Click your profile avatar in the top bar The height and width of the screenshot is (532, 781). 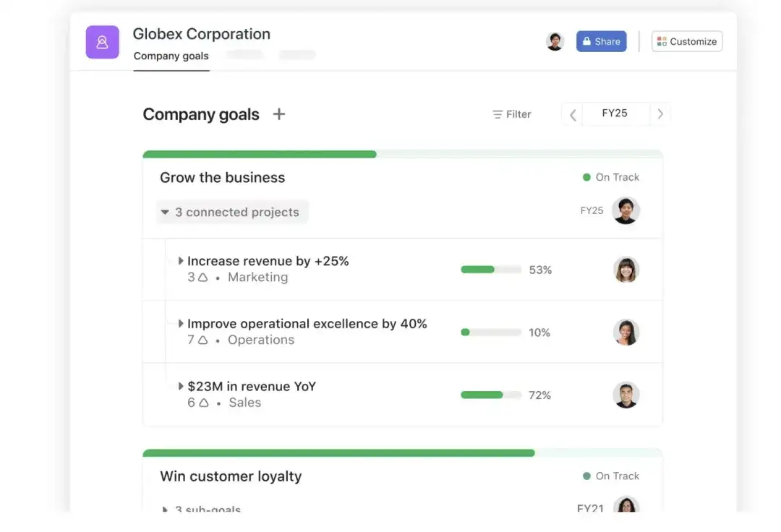point(555,41)
